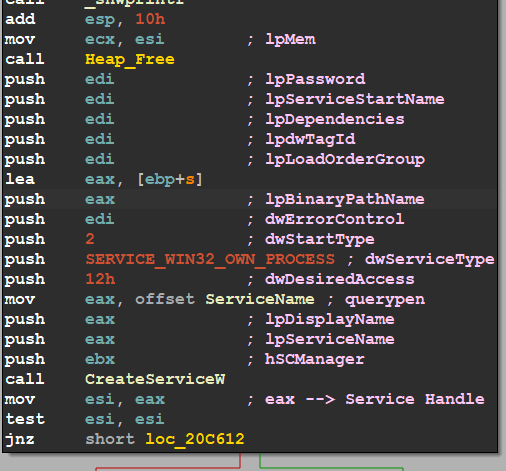Viewport: 506px width, 471px height.
Task: Click the lea mnemonic
Action: [x=20, y=179]
